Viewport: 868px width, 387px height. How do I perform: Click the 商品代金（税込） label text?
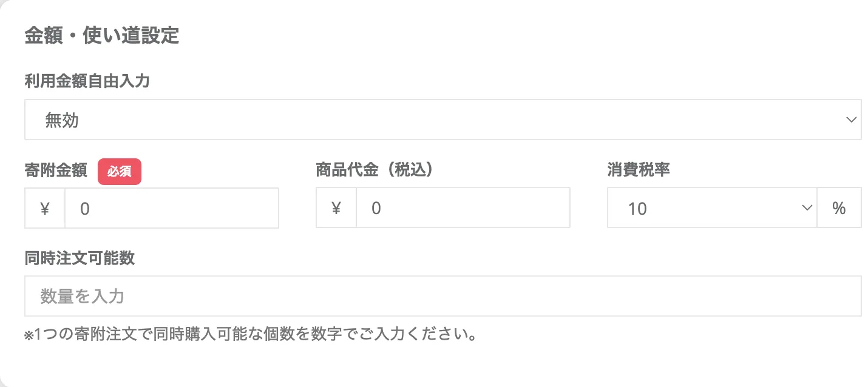(376, 170)
